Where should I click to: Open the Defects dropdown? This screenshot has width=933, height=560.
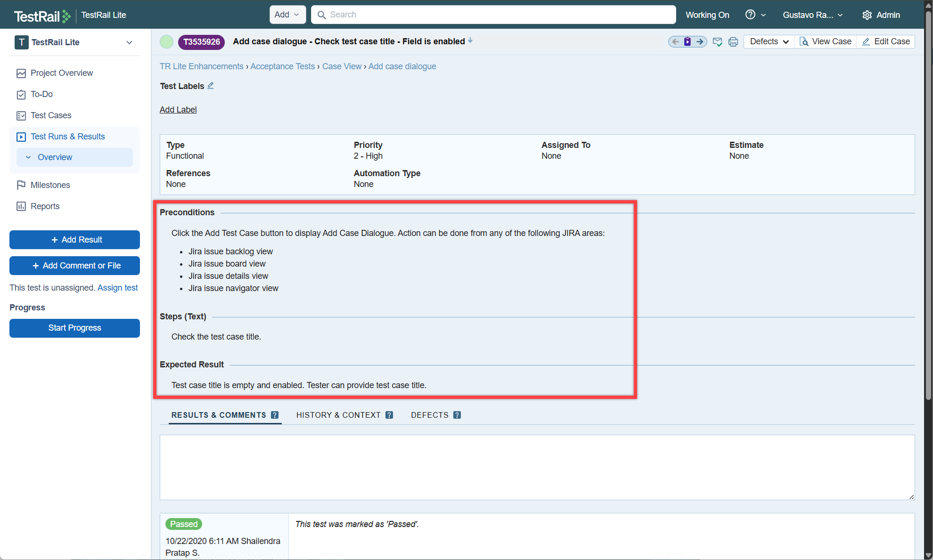pos(769,41)
